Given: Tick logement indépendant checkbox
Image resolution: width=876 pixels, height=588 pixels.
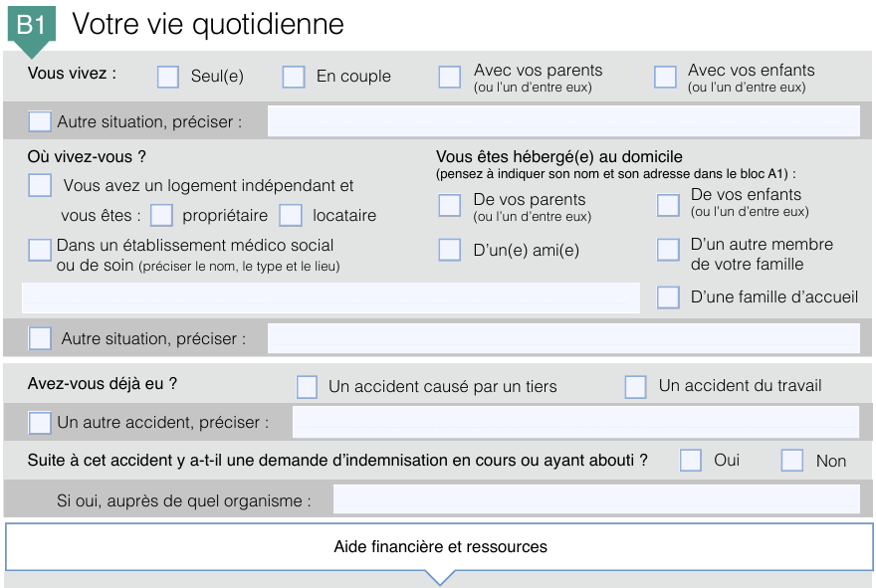Looking at the screenshot, I should (40, 185).
